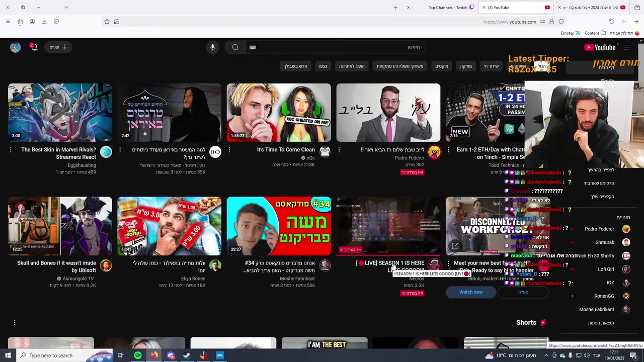The height and width of the screenshot is (362, 644).
Task: Click the צפייה button on HiBob ad
Action: click(523, 292)
